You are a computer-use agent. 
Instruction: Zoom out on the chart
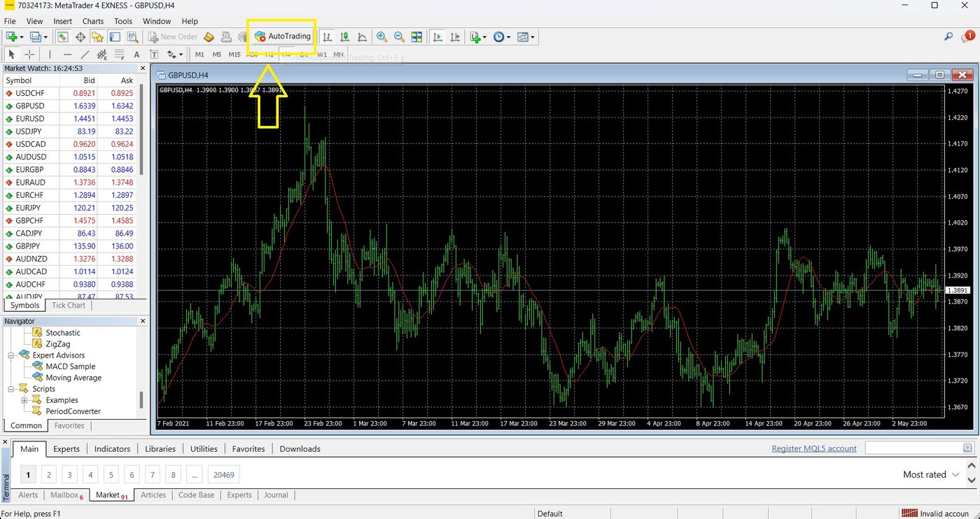coord(399,36)
